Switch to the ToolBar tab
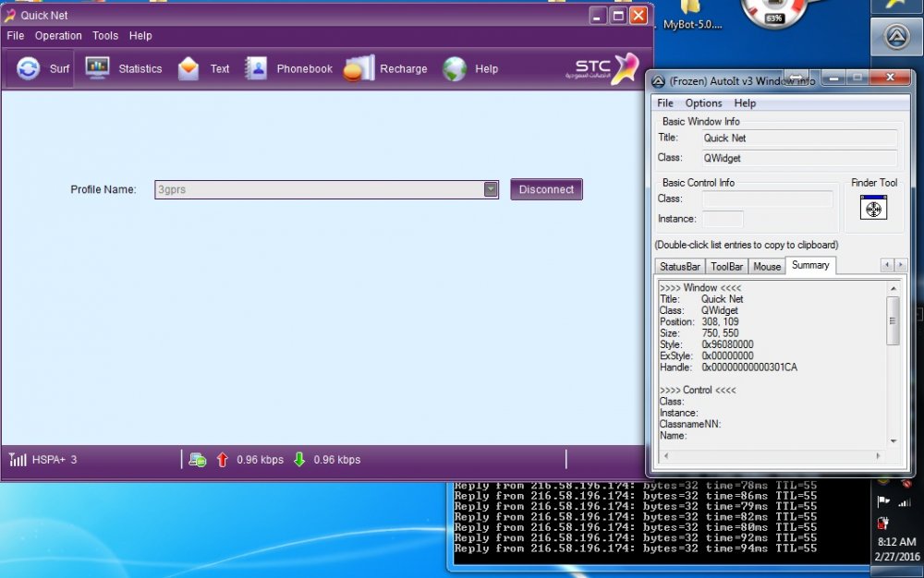The width and height of the screenshot is (924, 578). 726,267
